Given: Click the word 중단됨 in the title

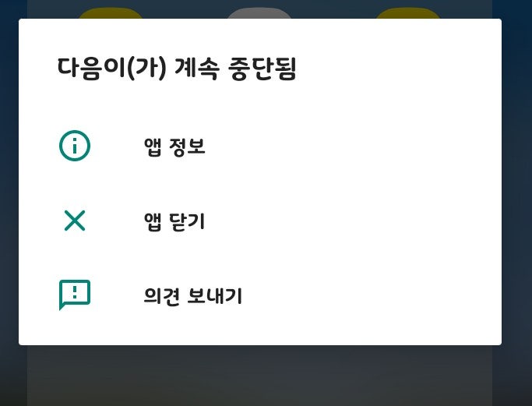Looking at the screenshot, I should click(262, 69).
